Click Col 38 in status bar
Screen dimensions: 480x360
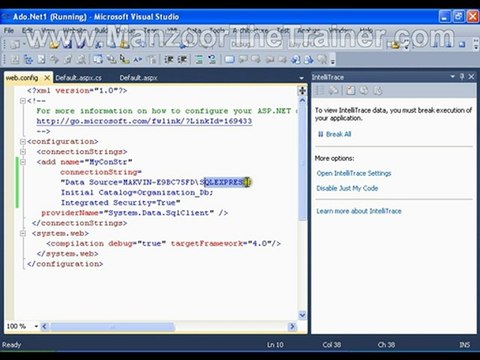(332, 345)
